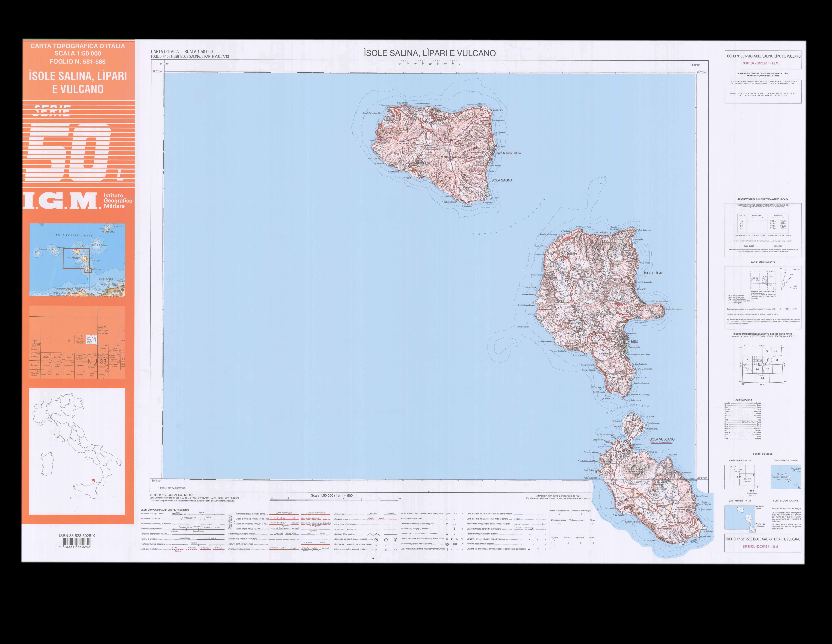Click the 'ISBN 88-523-5025-X' text
This screenshot has width=832, height=644.
77,536
